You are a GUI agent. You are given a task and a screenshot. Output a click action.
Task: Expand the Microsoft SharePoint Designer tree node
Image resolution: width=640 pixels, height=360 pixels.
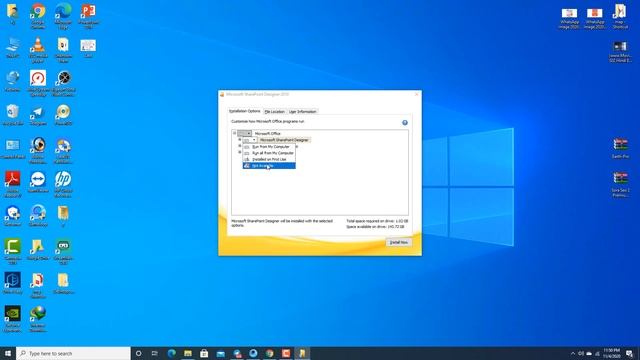coord(240,140)
